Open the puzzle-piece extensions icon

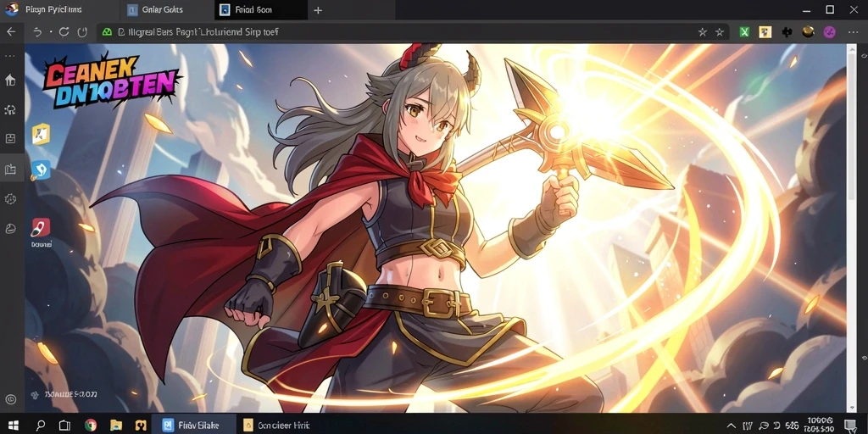pyautogui.click(x=787, y=32)
